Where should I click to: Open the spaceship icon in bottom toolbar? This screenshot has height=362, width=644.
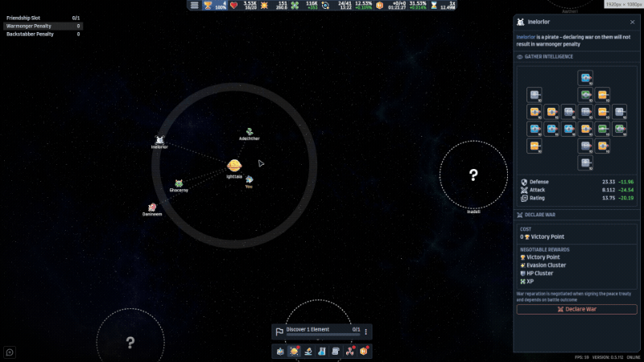pos(280,352)
